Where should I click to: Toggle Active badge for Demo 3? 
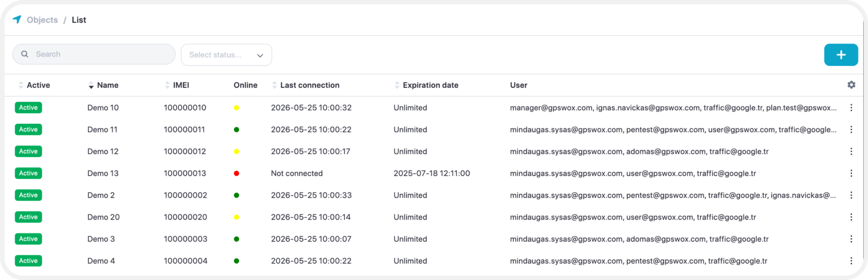pyautogui.click(x=28, y=239)
